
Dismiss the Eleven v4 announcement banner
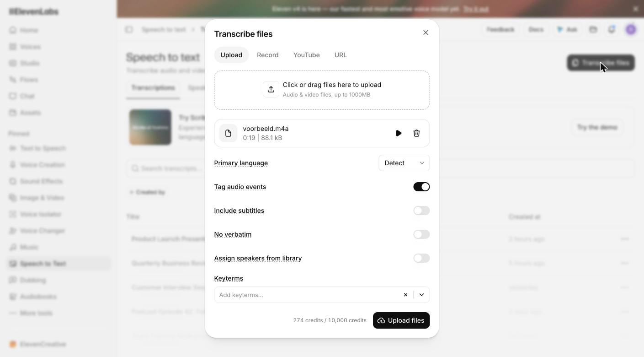click(635, 9)
